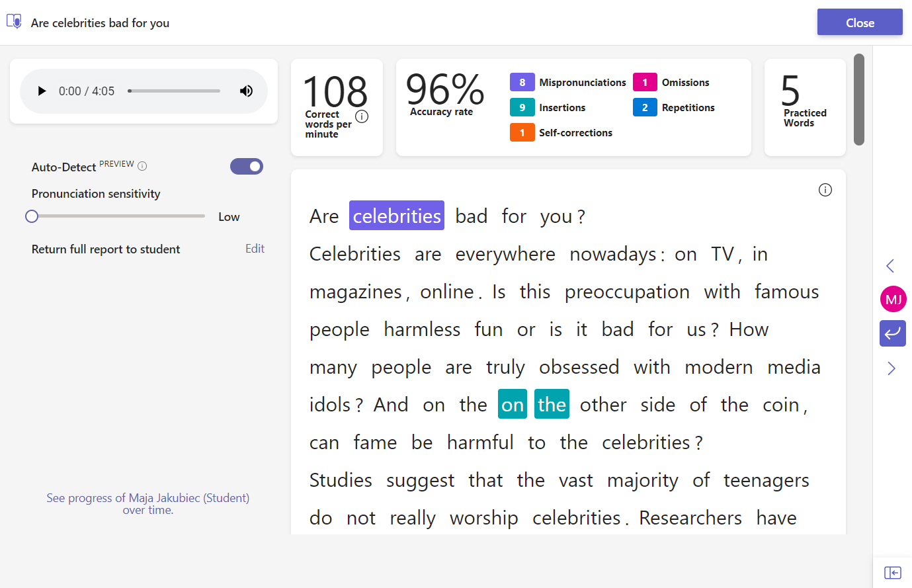
Task: Open the Reading Progress icon beside the title
Action: click(x=14, y=22)
